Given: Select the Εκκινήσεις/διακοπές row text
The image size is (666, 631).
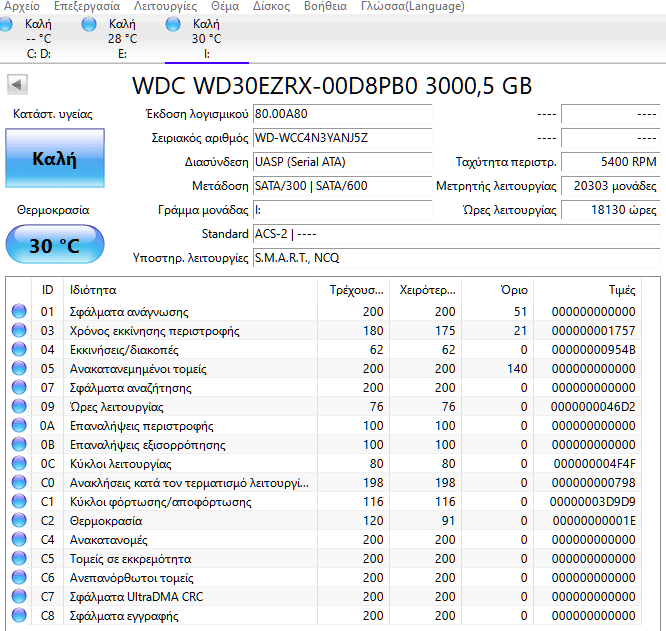Looking at the screenshot, I should tap(124, 350).
